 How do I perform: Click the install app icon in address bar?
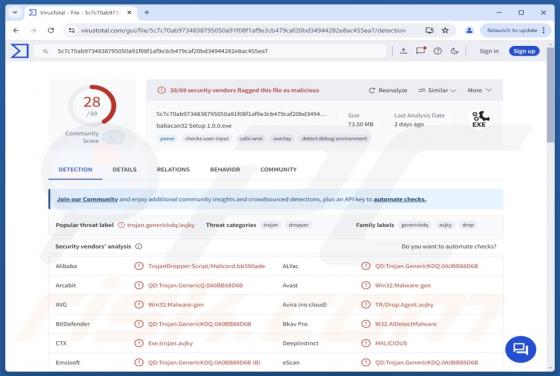tap(430, 30)
